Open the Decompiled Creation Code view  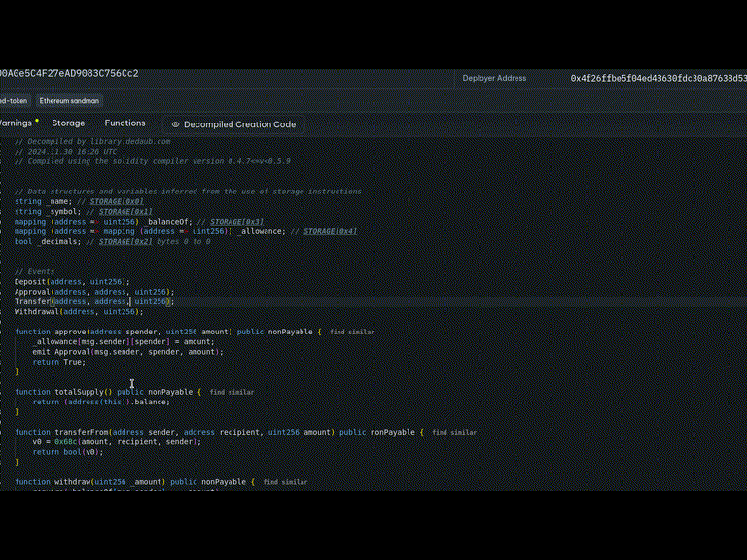tap(239, 124)
